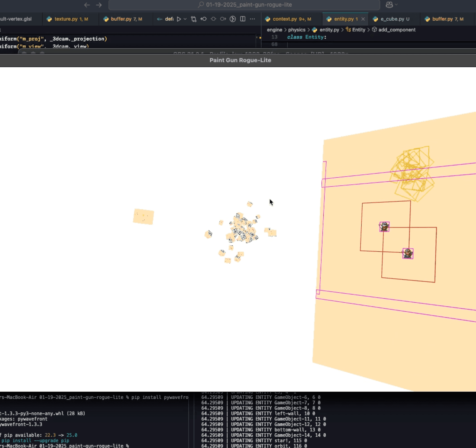476x448 pixels.
Task: Click the log line for GameObject-14
Action: tap(264, 435)
